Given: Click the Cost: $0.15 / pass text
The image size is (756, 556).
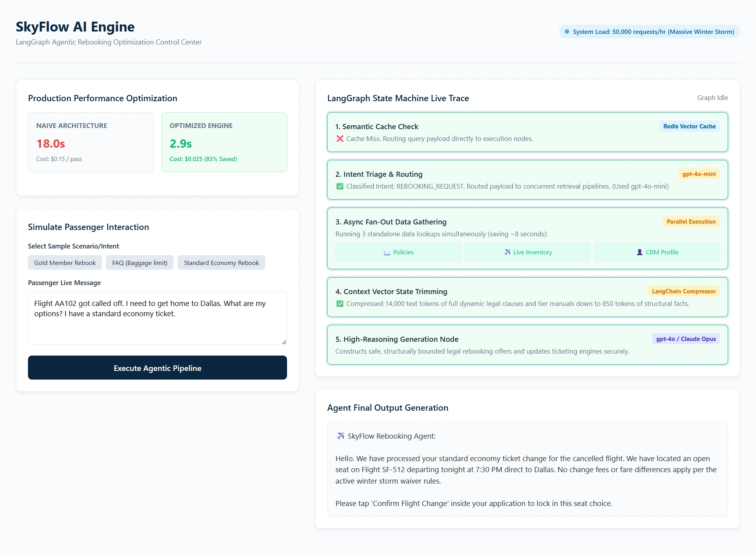Looking at the screenshot, I should click(x=59, y=159).
